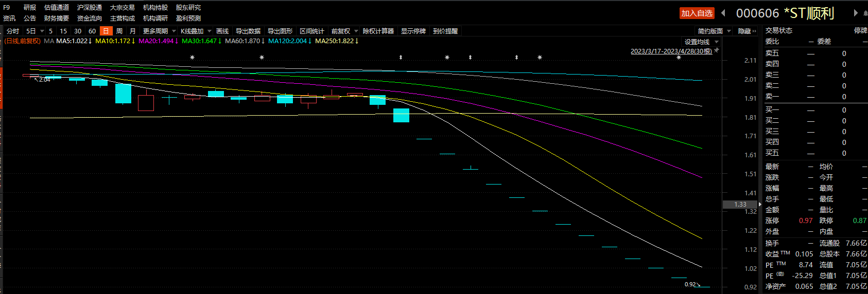The image size is (868, 294).
Task: Click the first star event marker on chart
Action: click(x=192, y=58)
